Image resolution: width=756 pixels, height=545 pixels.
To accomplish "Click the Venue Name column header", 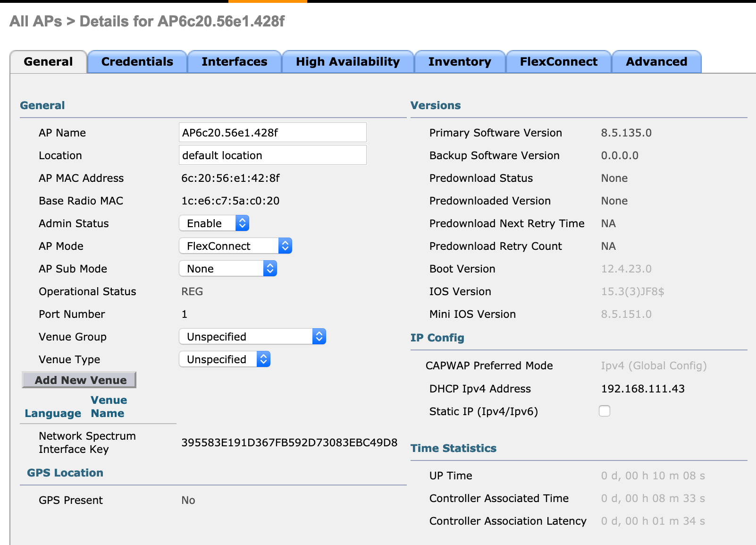I will (108, 406).
